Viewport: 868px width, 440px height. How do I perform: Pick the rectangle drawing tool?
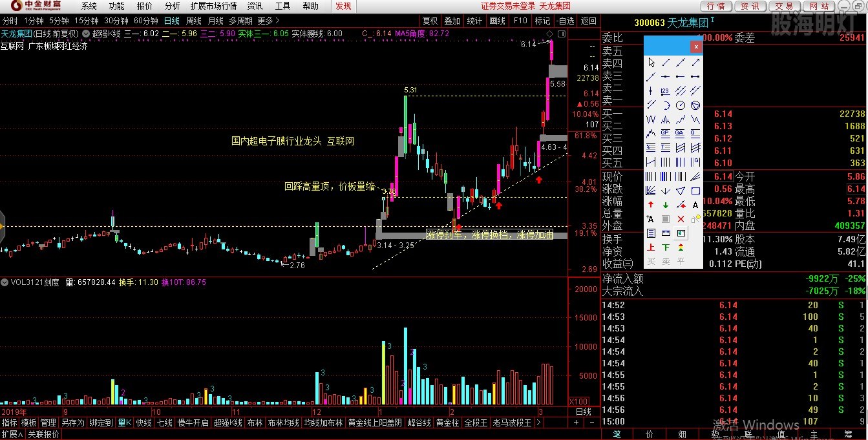pyautogui.click(x=695, y=191)
